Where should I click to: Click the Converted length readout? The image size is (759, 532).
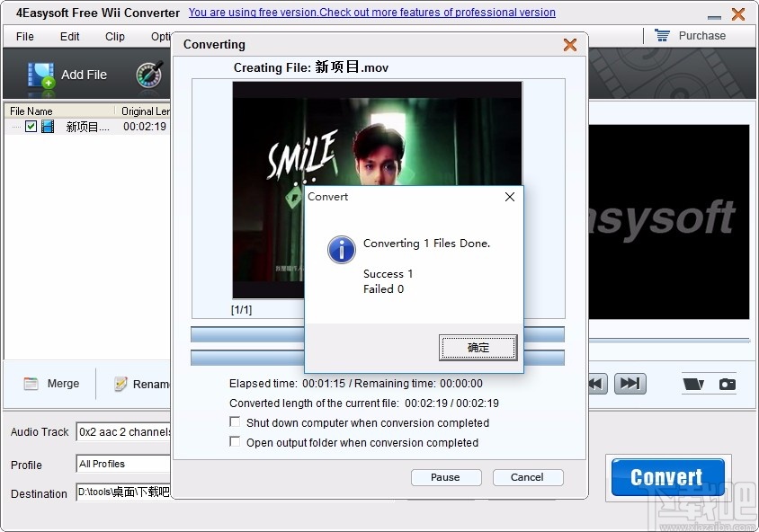click(364, 403)
